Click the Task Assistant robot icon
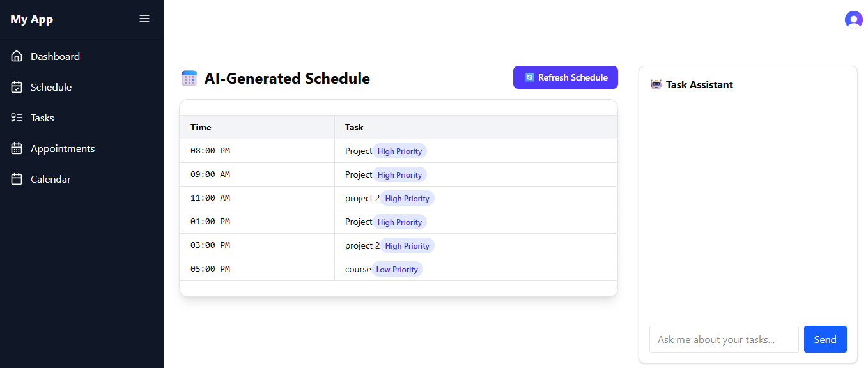Screen dimensions: 868x368 point(656,84)
